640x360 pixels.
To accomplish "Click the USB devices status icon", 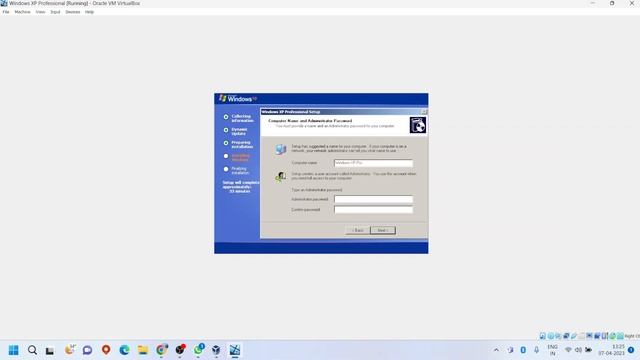I will click(574, 336).
